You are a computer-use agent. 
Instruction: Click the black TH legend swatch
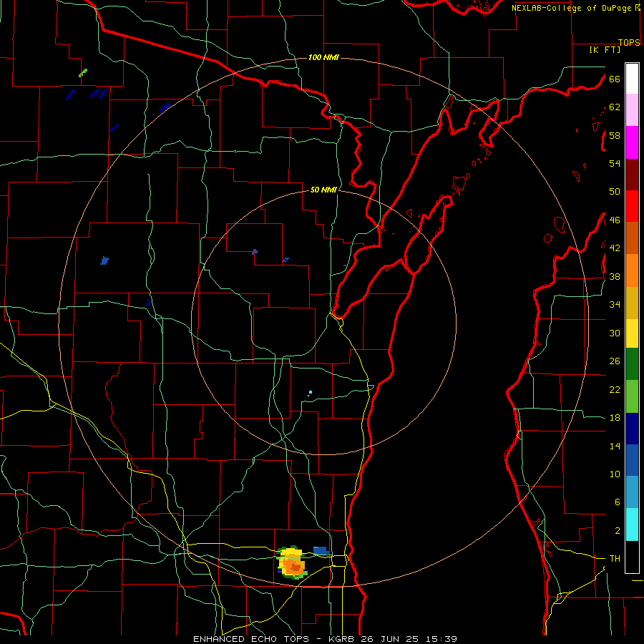[632, 557]
